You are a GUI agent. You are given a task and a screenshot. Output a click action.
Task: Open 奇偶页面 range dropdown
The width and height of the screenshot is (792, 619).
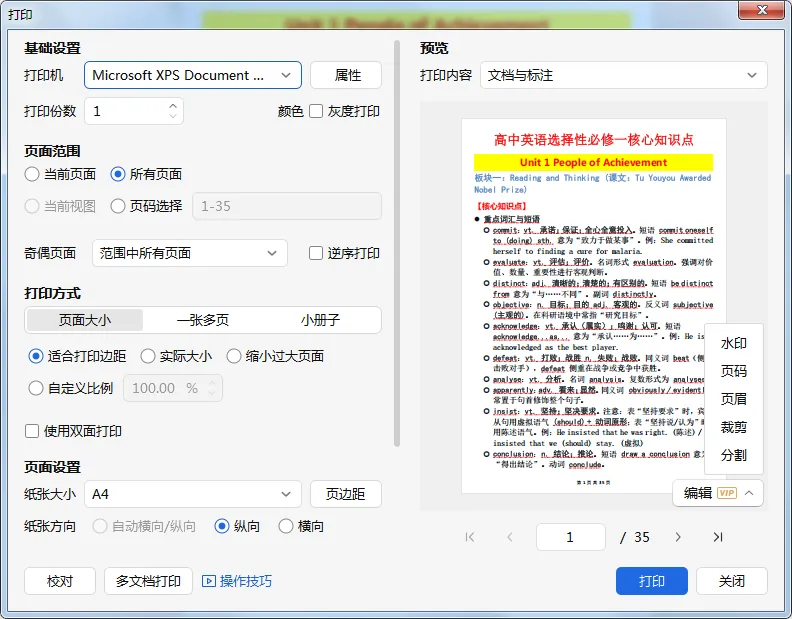(190, 253)
